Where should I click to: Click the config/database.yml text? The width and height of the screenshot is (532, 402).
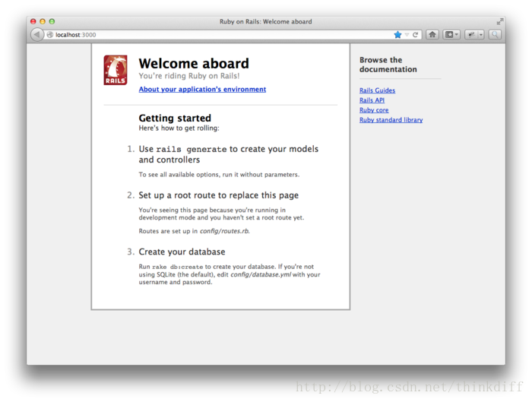(x=261, y=274)
